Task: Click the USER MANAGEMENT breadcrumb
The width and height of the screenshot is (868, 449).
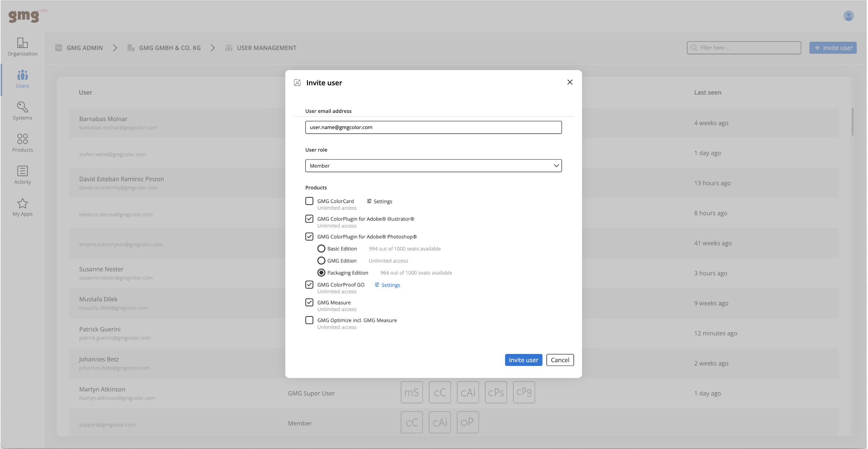Action: [x=267, y=48]
